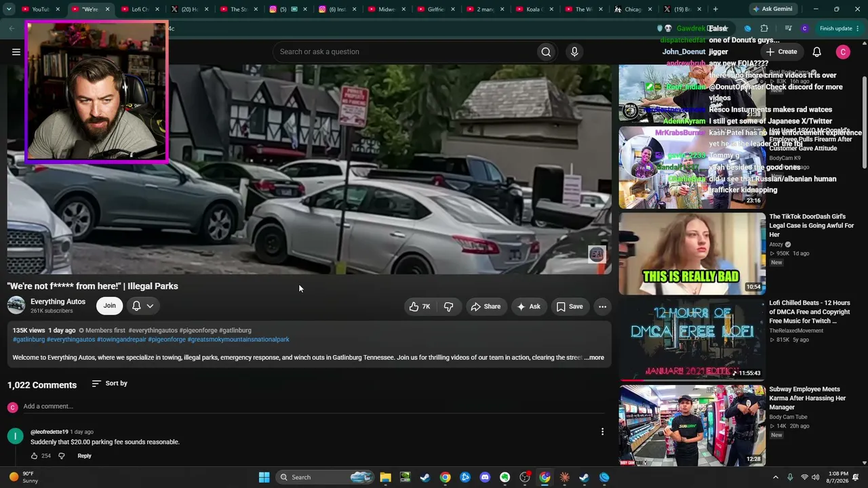Viewport: 868px width, 488px height.
Task: Open the YouTube guide hamburger menu
Action: (16, 52)
